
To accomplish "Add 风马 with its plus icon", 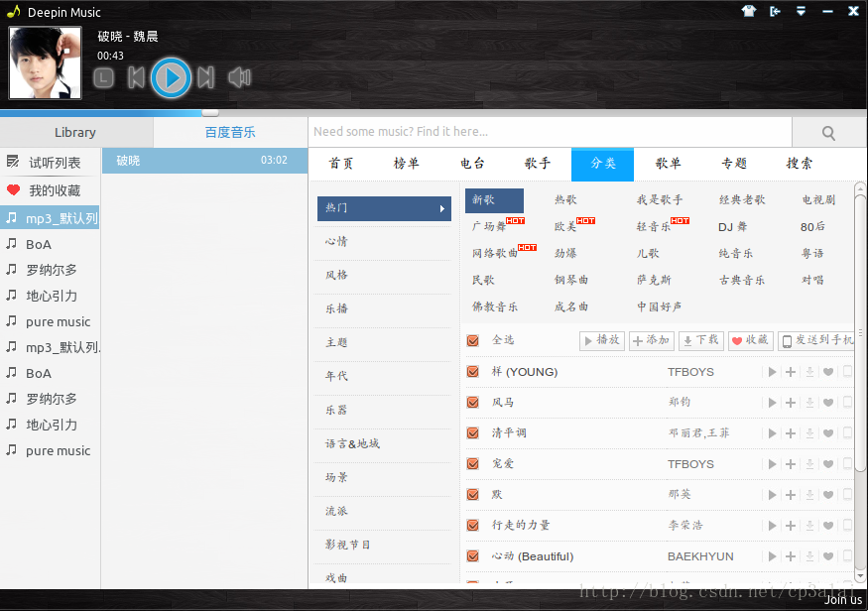I will click(x=791, y=403).
